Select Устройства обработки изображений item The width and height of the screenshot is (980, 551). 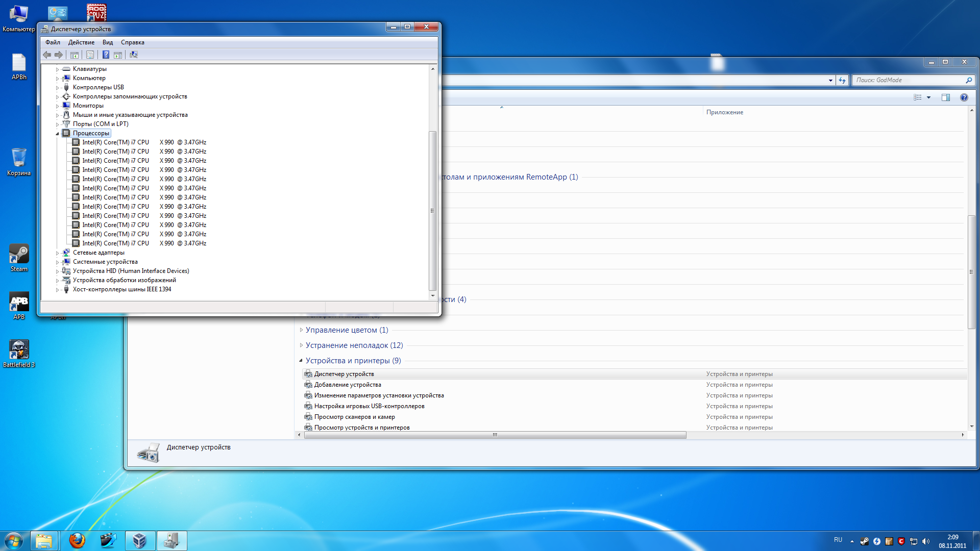[x=124, y=280]
